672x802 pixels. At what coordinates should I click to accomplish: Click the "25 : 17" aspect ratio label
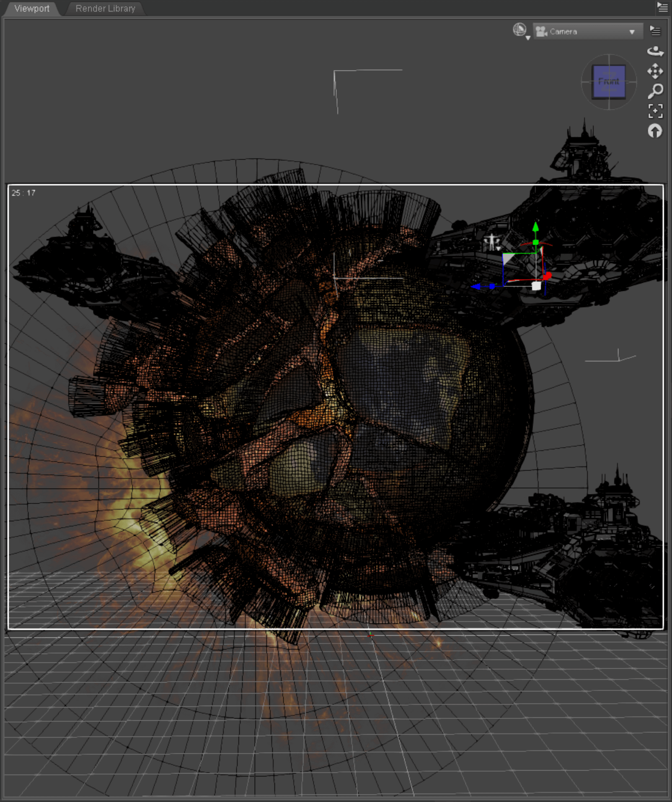click(x=23, y=193)
